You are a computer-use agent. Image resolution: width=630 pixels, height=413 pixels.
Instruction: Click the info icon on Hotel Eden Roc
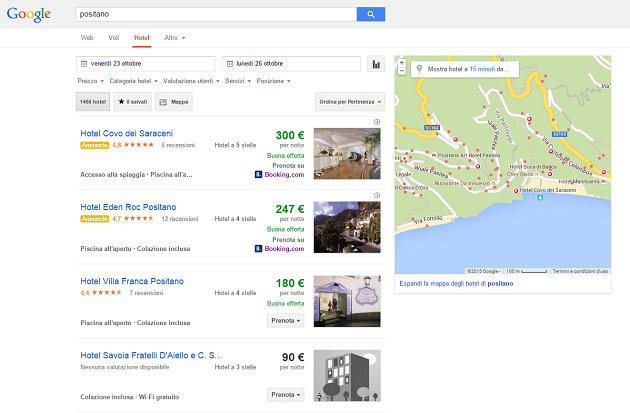pyautogui.click(x=377, y=195)
